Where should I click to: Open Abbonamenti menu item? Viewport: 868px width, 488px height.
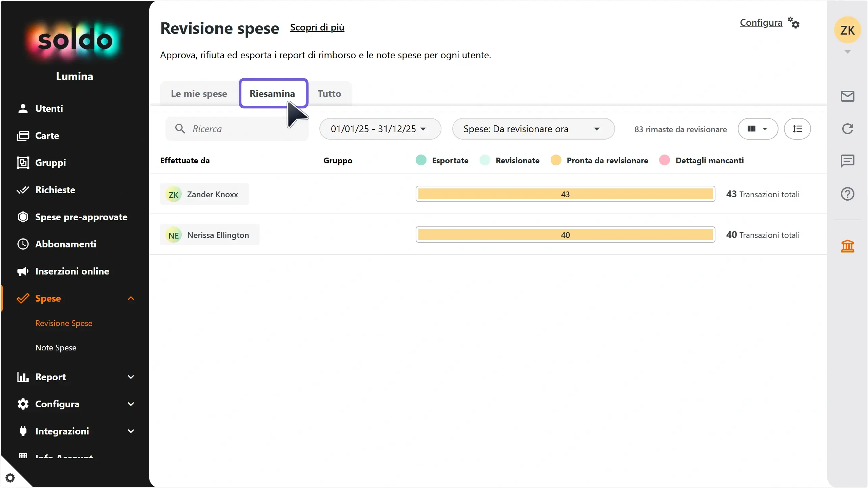(66, 244)
